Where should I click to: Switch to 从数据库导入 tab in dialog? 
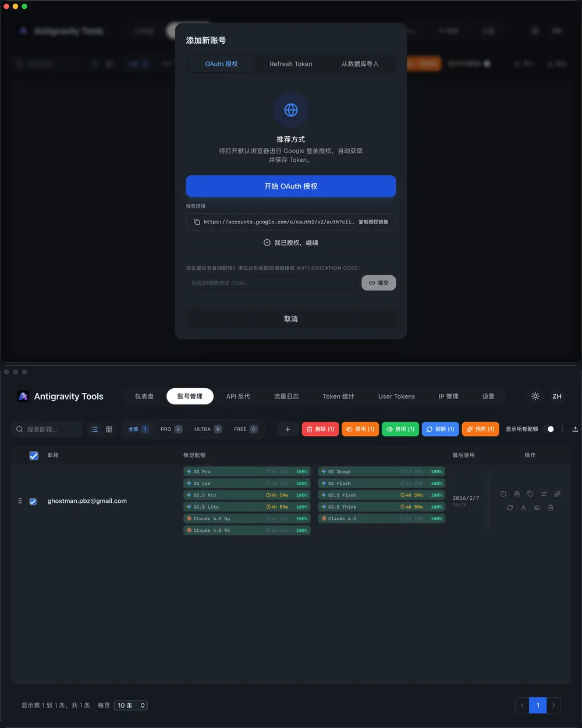[360, 64]
